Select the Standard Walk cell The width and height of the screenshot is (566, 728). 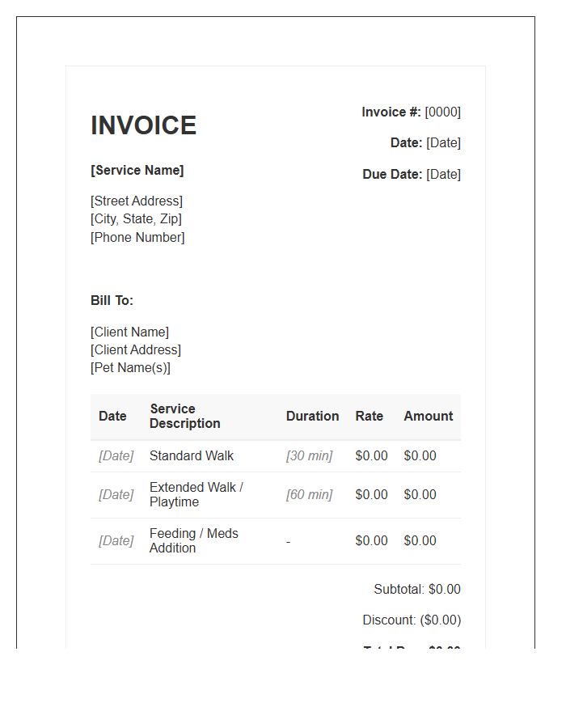pyautogui.click(x=192, y=455)
